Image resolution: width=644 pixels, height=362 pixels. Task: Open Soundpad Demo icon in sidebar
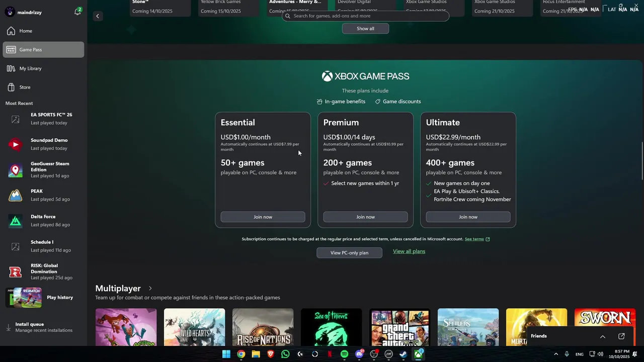[16, 145]
